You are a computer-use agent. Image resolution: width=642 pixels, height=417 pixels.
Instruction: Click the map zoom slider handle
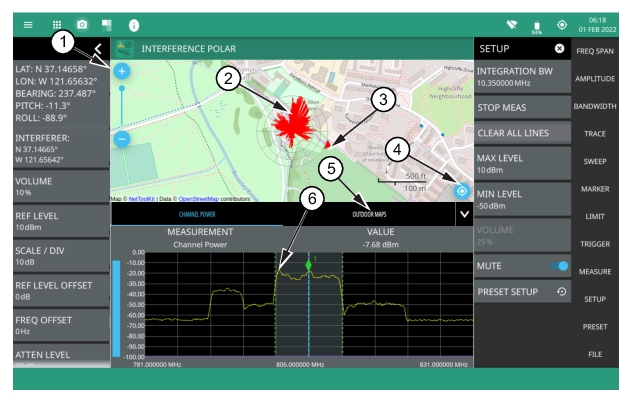[x=122, y=89]
